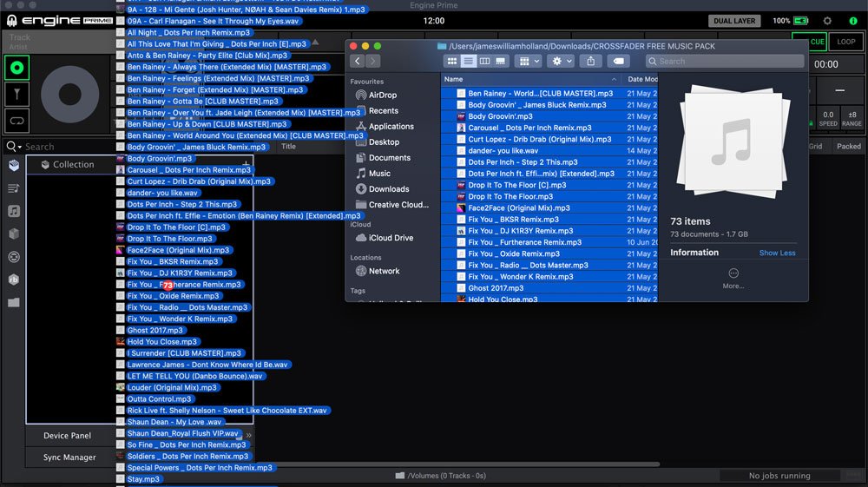Click the Finder share icon
This screenshot has height=487, width=868.
[x=590, y=61]
